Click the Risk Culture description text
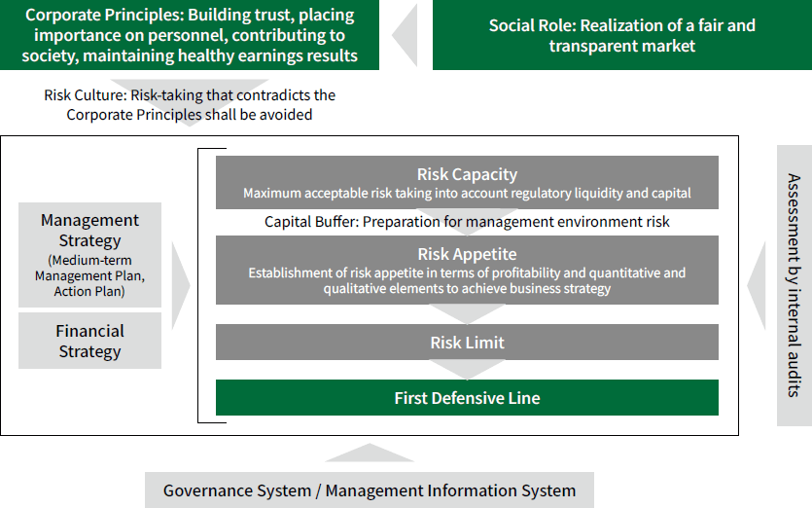812x508 pixels. click(190, 105)
